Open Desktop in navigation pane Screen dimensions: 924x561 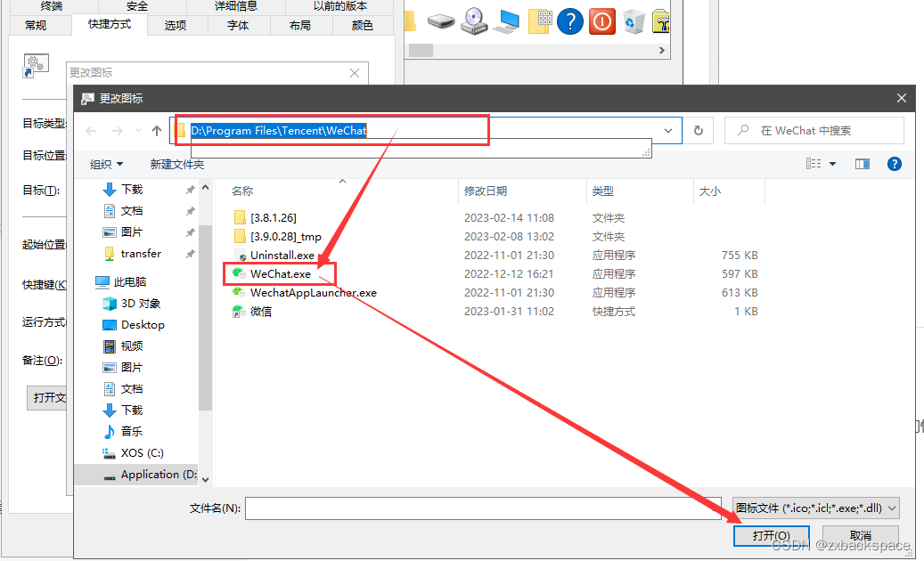(x=142, y=325)
